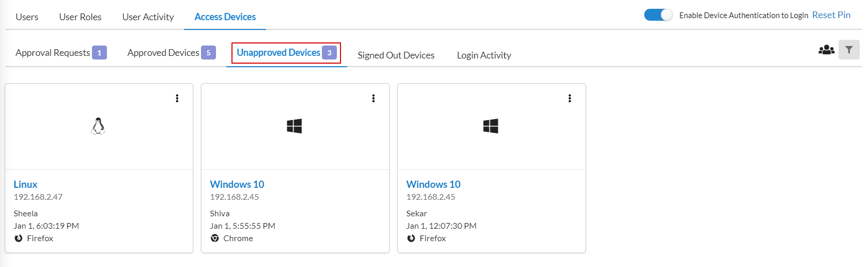This screenshot has width=868, height=267.
Task: Open the three-dot menu on Linux card
Action: pos(177,98)
